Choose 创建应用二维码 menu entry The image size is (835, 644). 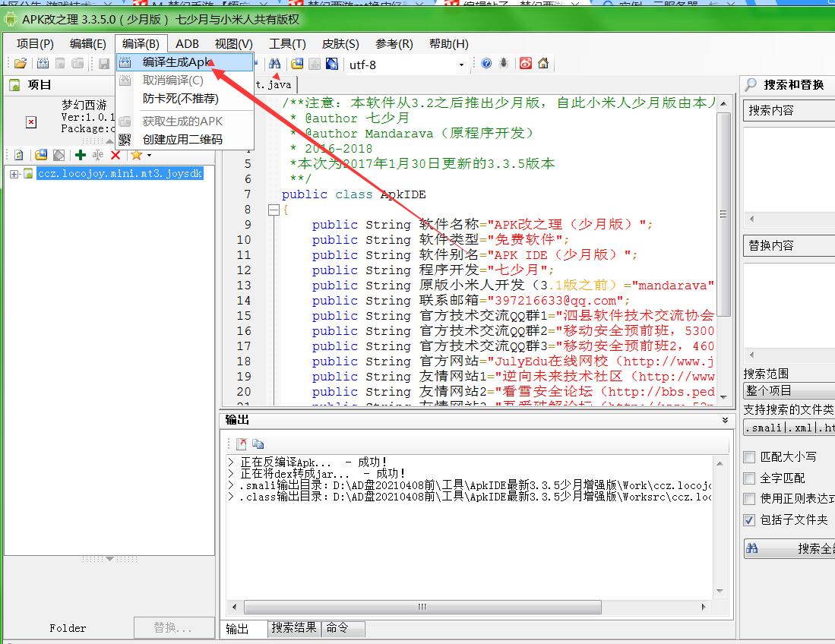click(x=182, y=140)
